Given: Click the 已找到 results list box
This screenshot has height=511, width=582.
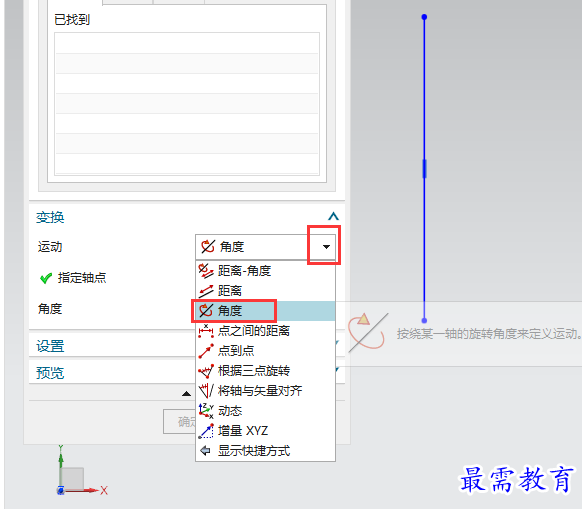Looking at the screenshot, I should click(187, 104).
